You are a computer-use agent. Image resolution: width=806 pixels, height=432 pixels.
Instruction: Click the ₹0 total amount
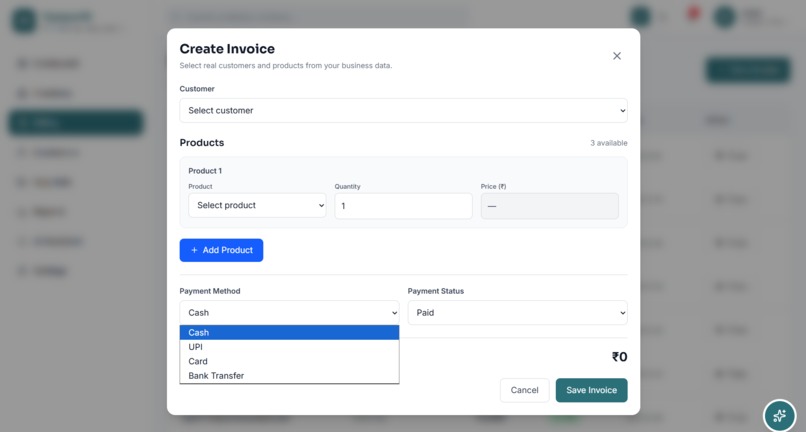[x=619, y=357]
